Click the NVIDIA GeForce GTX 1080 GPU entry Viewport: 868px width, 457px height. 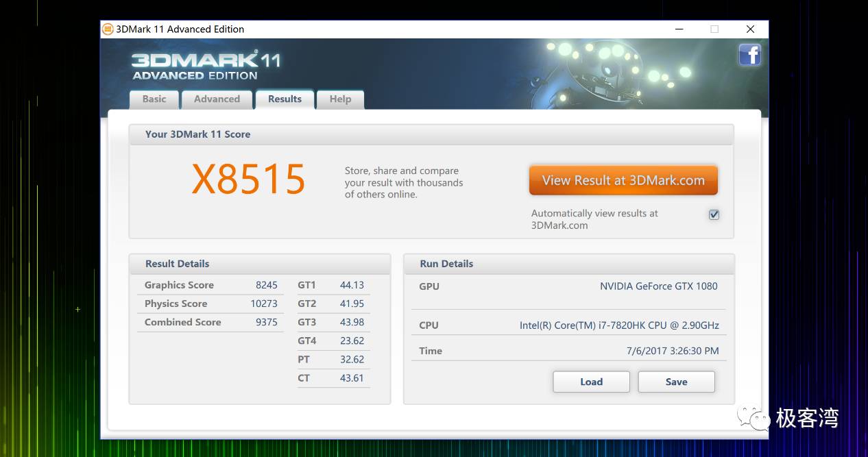tap(658, 286)
